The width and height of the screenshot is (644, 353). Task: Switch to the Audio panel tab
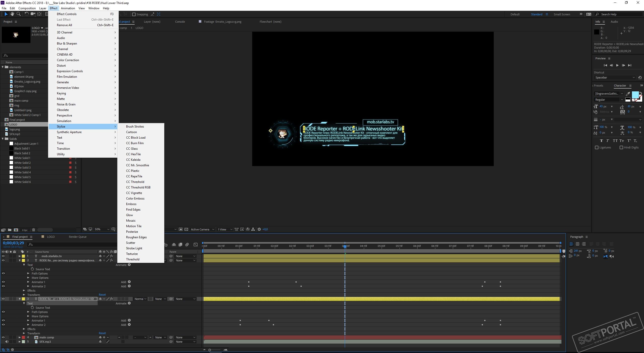click(x=614, y=22)
